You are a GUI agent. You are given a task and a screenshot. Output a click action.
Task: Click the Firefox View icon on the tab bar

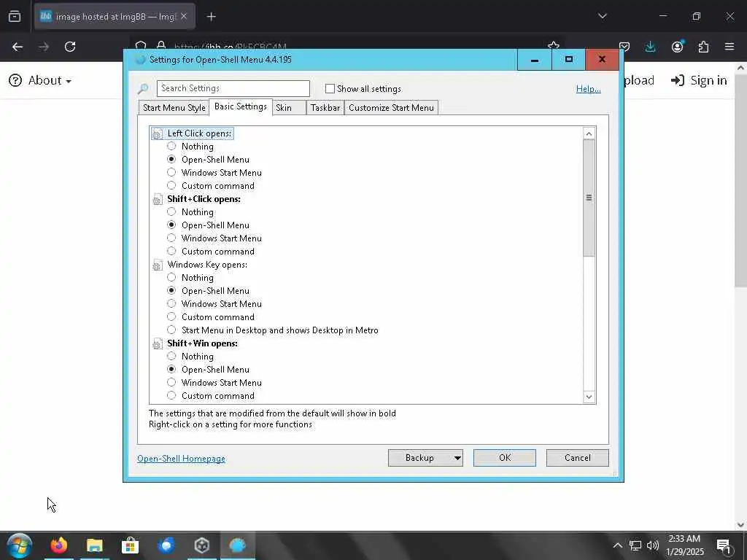point(15,17)
